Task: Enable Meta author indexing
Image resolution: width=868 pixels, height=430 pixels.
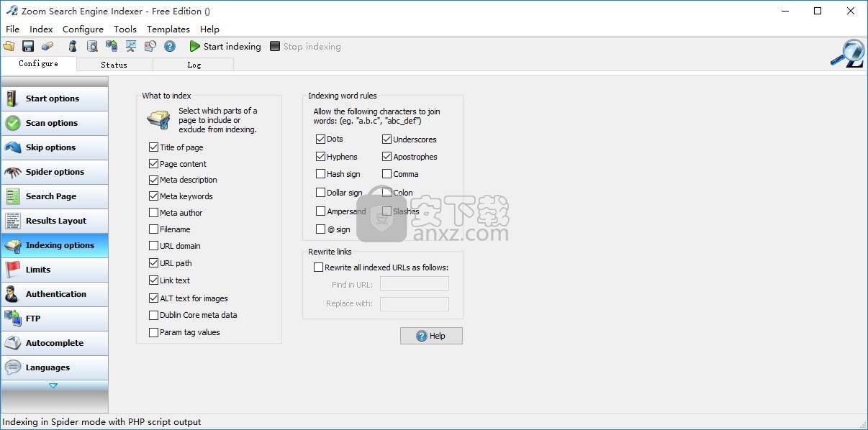Action: click(153, 212)
